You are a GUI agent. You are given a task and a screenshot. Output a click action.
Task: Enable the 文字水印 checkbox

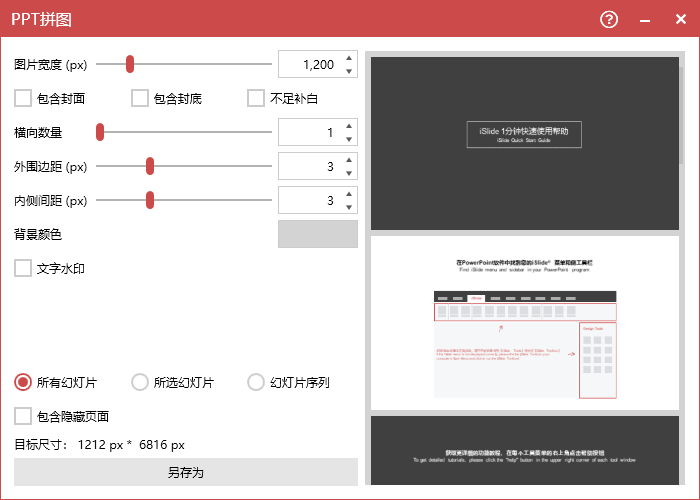(23, 268)
